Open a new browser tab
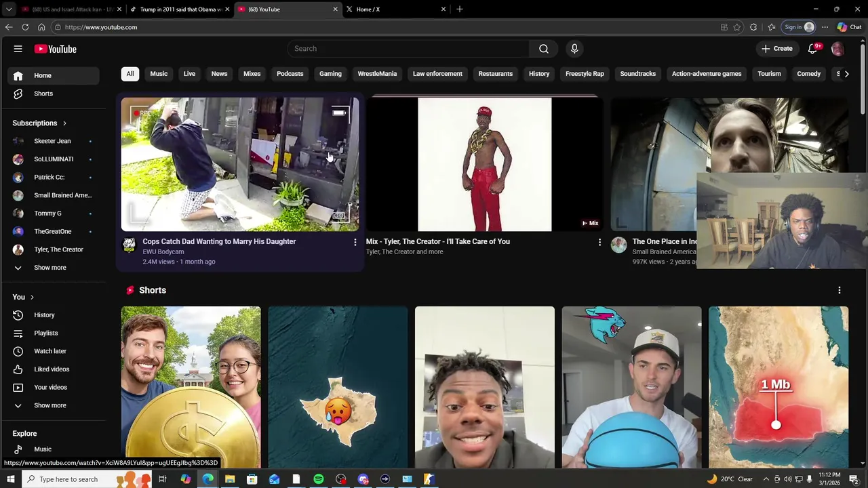 pos(460,9)
